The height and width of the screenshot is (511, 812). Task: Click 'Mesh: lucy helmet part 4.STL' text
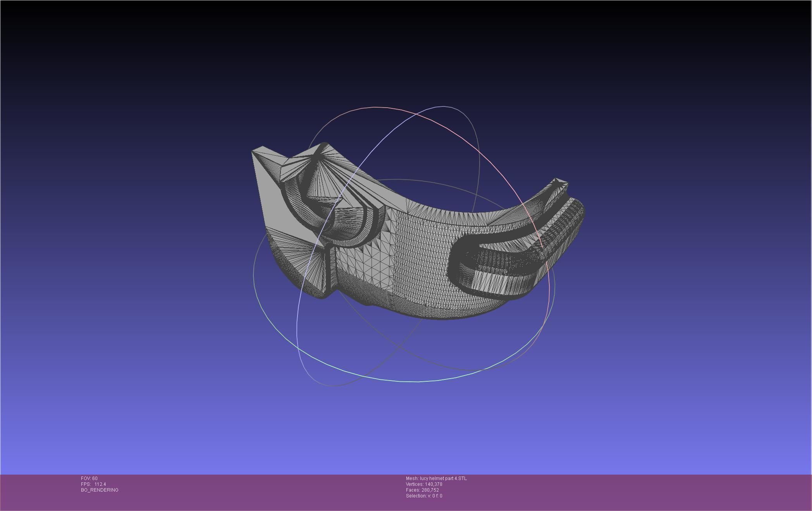(x=436, y=478)
